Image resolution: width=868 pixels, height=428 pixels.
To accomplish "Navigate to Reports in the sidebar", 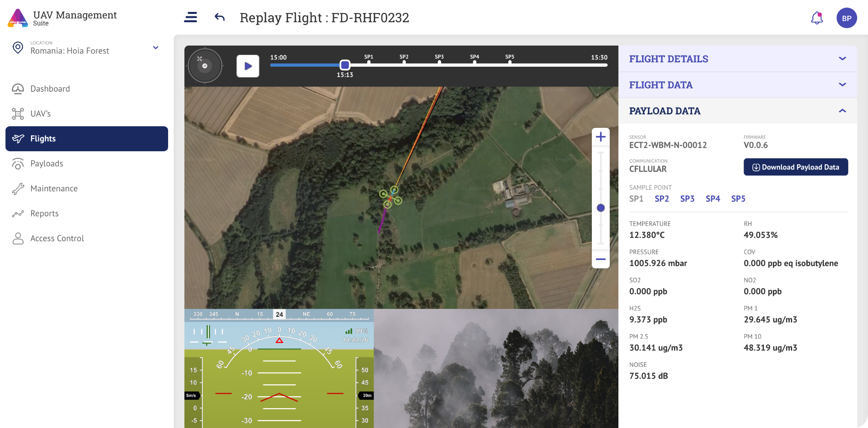I will pyautogui.click(x=17, y=214).
